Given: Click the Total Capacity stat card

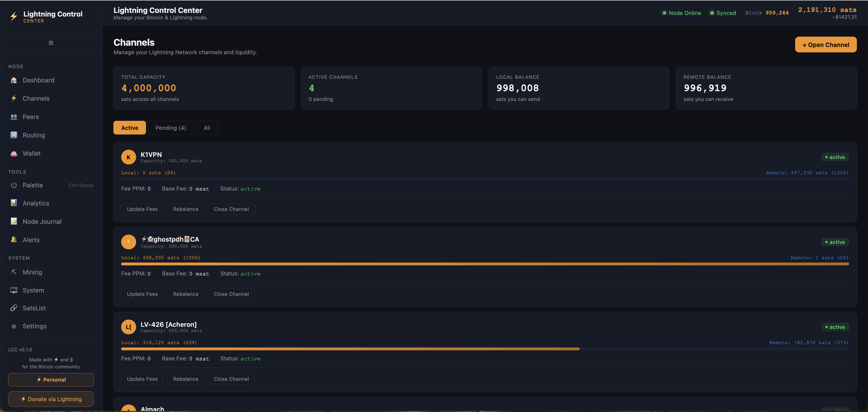Looking at the screenshot, I should [204, 88].
